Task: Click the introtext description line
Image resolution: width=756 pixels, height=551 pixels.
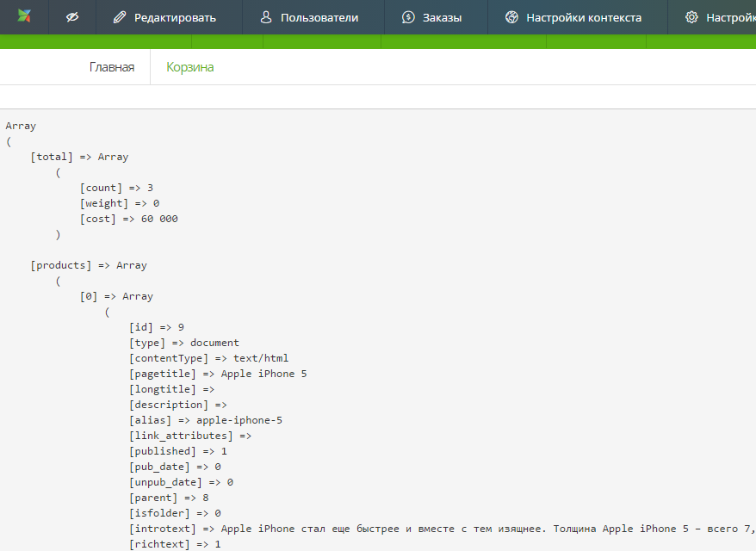Action: pos(442,529)
